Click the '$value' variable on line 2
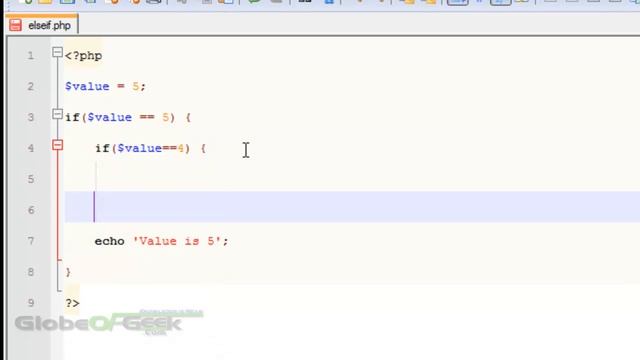This screenshot has width=640, height=360. tap(87, 87)
